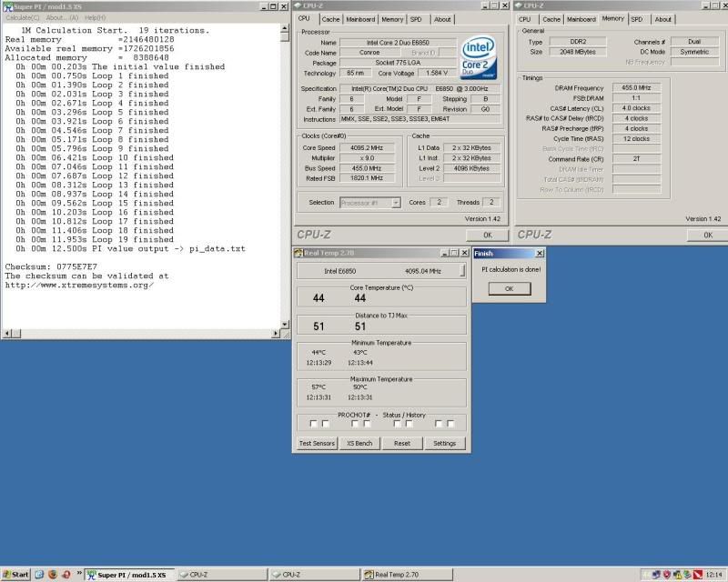Activate the first CPU-Z taskbar button

(x=222, y=575)
